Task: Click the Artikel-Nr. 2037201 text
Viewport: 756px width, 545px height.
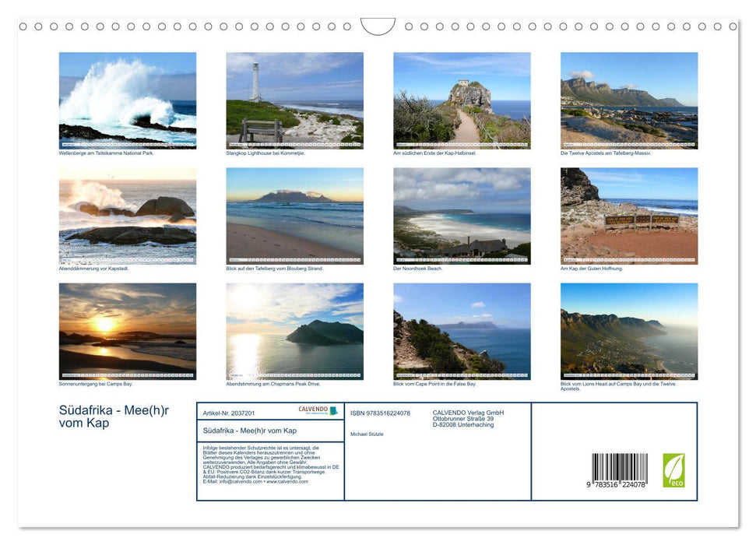Action: tap(229, 413)
